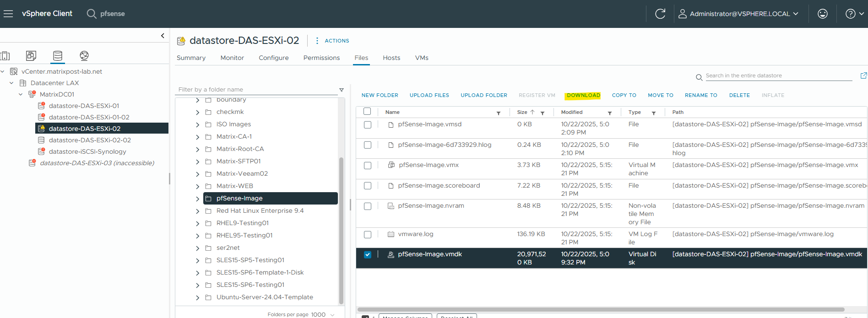Select the Storage inventory view icon
The width and height of the screenshot is (868, 318).
[x=58, y=56]
